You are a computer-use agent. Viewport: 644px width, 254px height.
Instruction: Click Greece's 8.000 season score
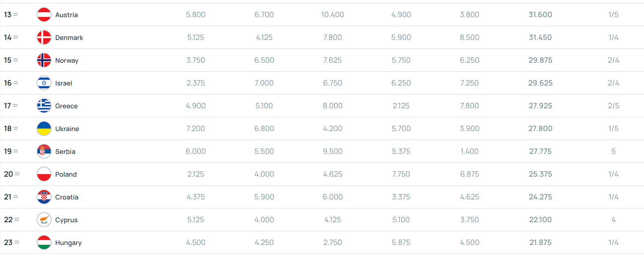tap(332, 106)
